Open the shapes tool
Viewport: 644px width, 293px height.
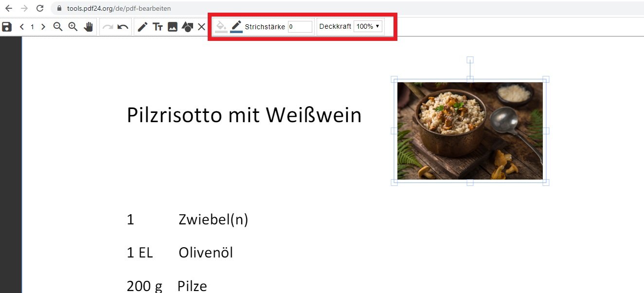[187, 27]
